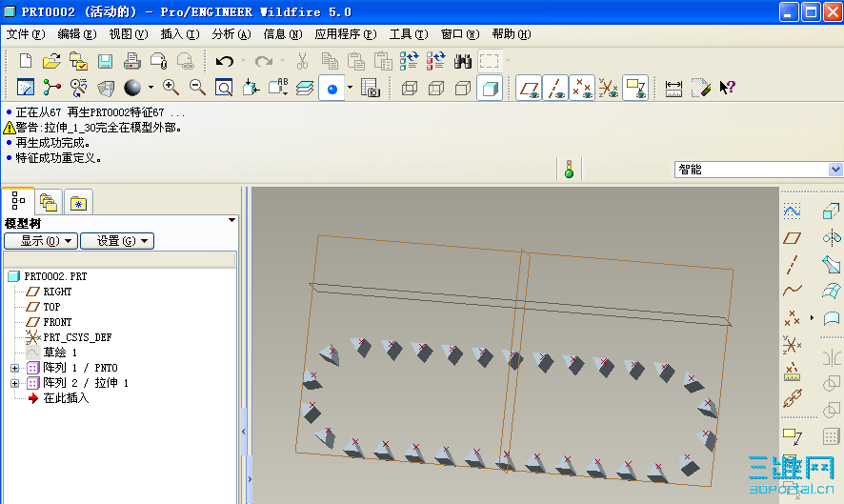Open the undo history dropdown arrow
The height and width of the screenshot is (504, 844).
[243, 61]
